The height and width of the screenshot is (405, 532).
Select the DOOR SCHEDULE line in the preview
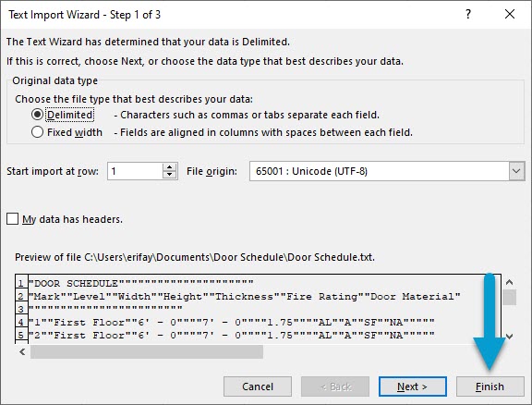tap(140, 283)
